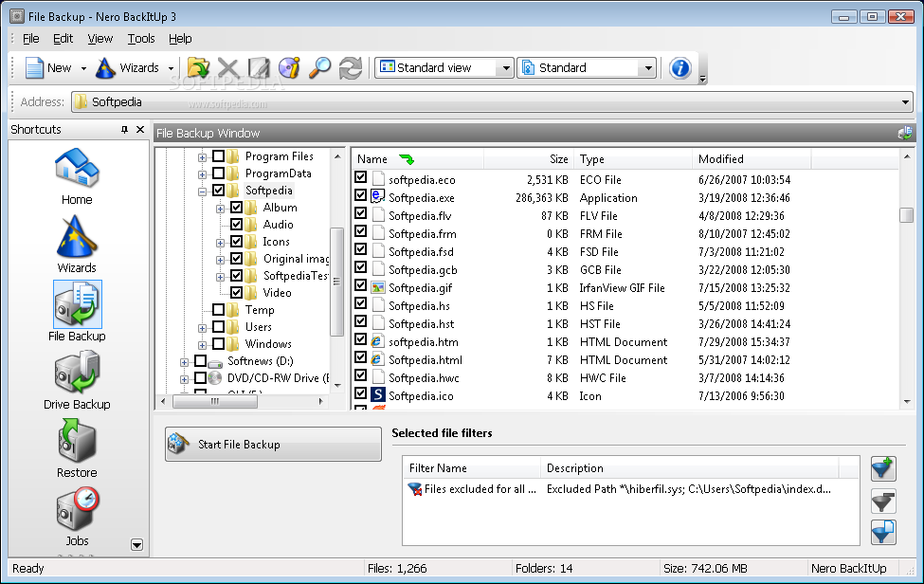The image size is (924, 584).
Task: Open the Wizards button dropdown arrow
Action: click(171, 68)
